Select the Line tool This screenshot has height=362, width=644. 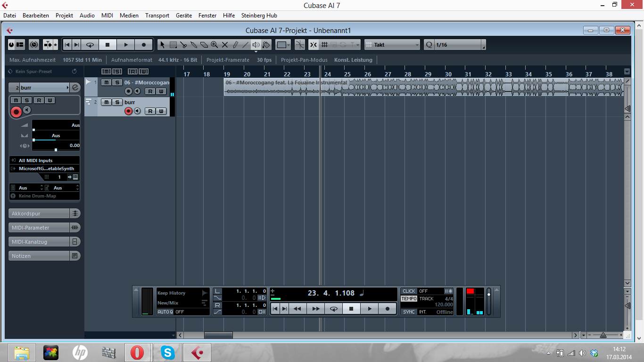[x=246, y=45]
